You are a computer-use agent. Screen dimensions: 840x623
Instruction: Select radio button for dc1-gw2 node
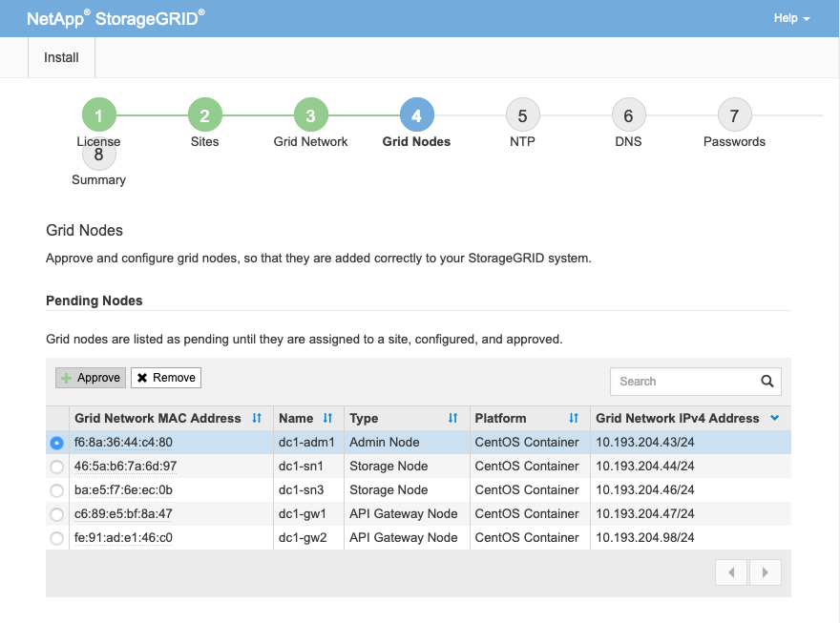point(56,538)
